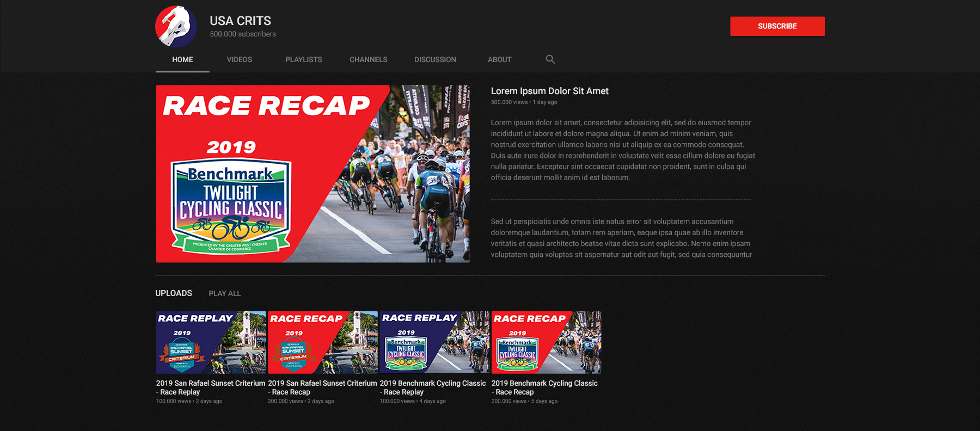Viewport: 980px width, 431px height.
Task: Open featured video title Lorem Ipsum Dolor Sit Amet
Action: [x=549, y=91]
